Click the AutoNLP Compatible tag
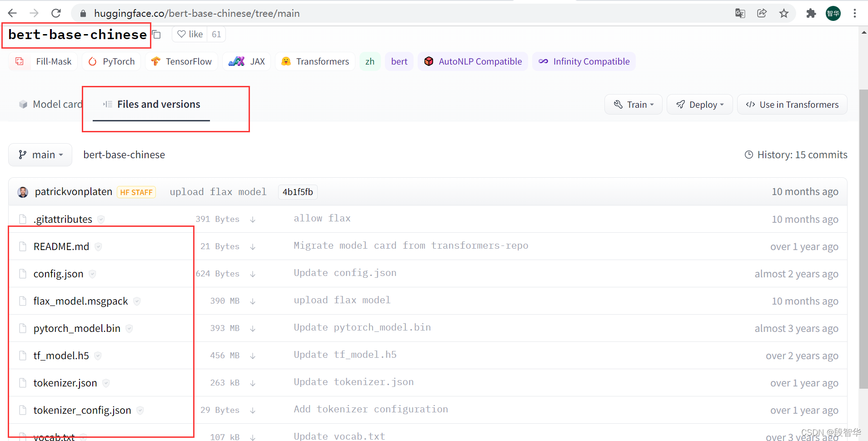 tap(473, 61)
